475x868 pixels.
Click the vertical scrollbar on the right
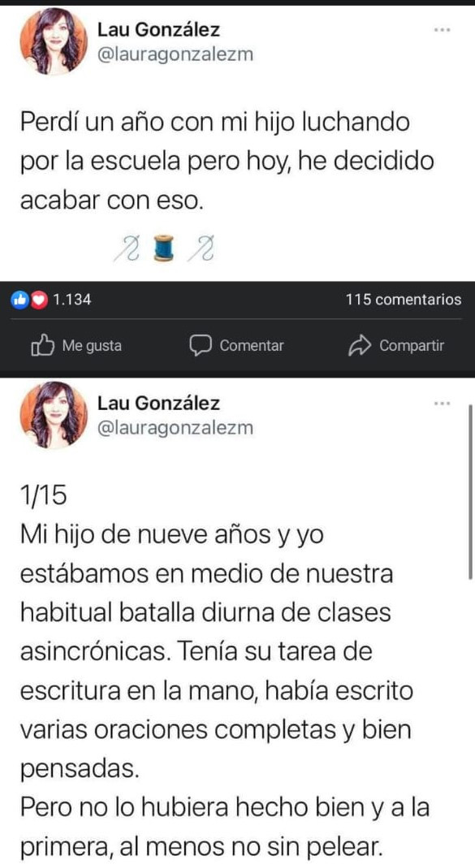coord(470,491)
